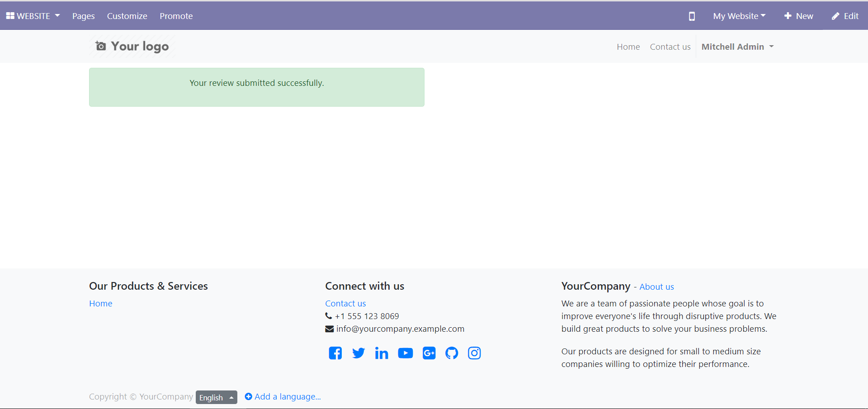The width and height of the screenshot is (868, 409).
Task: Click the Instagram icon in footer
Action: [x=474, y=353]
